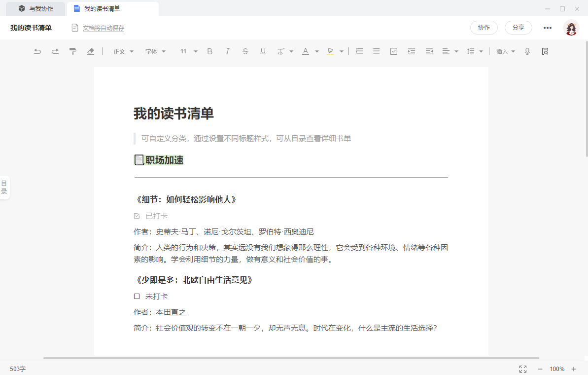Viewport: 588px width, 375px height.
Task: Expand the 字体 font dropdown
Action: (155, 51)
